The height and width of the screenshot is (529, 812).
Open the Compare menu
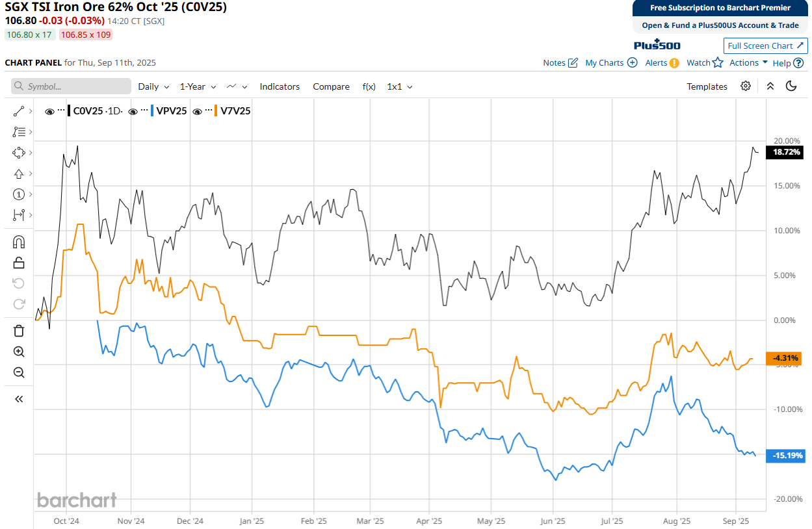331,86
